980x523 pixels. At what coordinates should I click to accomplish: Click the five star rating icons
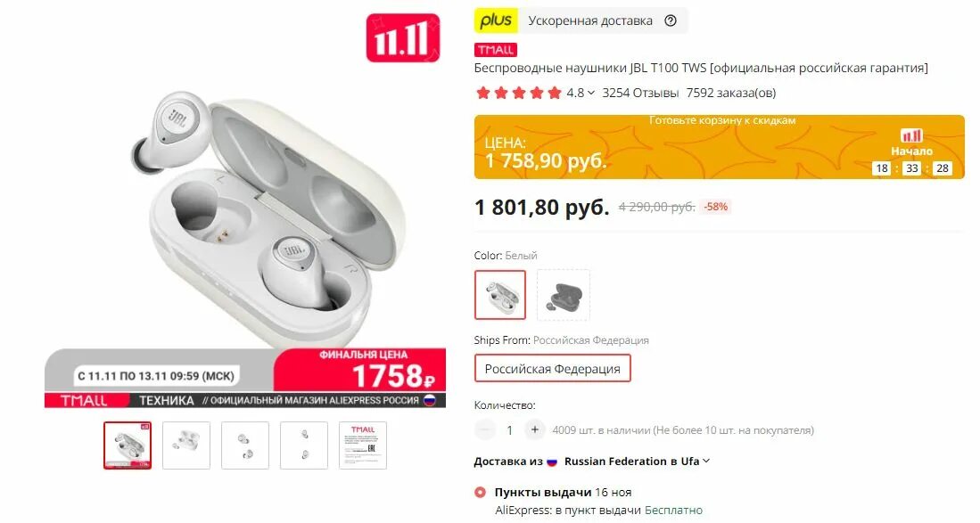pyautogui.click(x=519, y=93)
